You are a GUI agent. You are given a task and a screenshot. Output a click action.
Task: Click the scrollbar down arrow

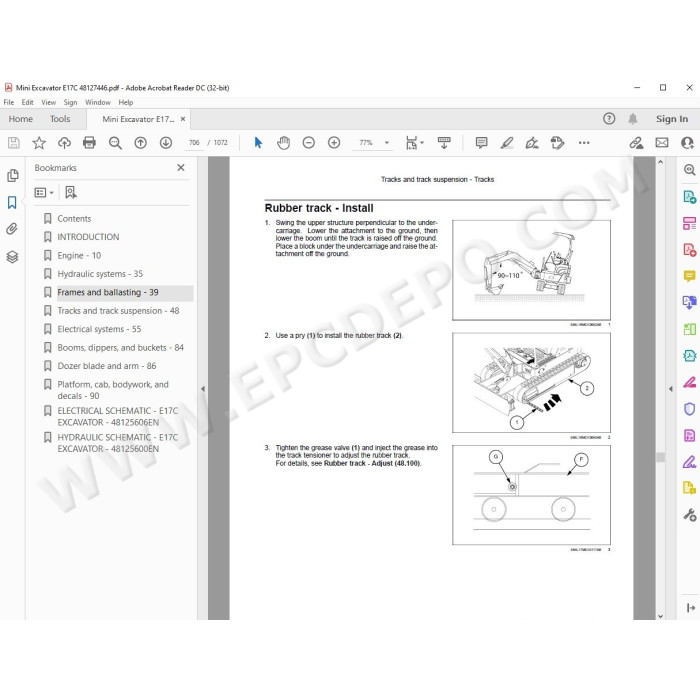[x=661, y=616]
